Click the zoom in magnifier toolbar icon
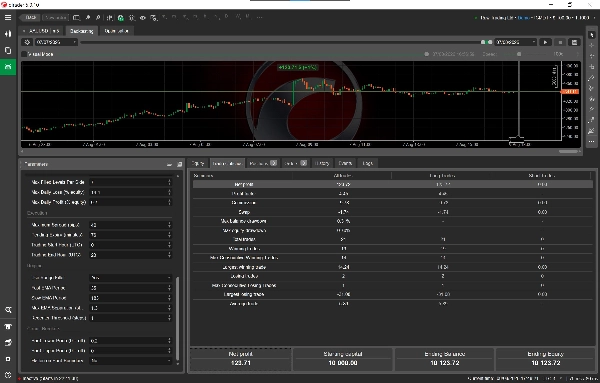600x383 pixels. [x=88, y=18]
